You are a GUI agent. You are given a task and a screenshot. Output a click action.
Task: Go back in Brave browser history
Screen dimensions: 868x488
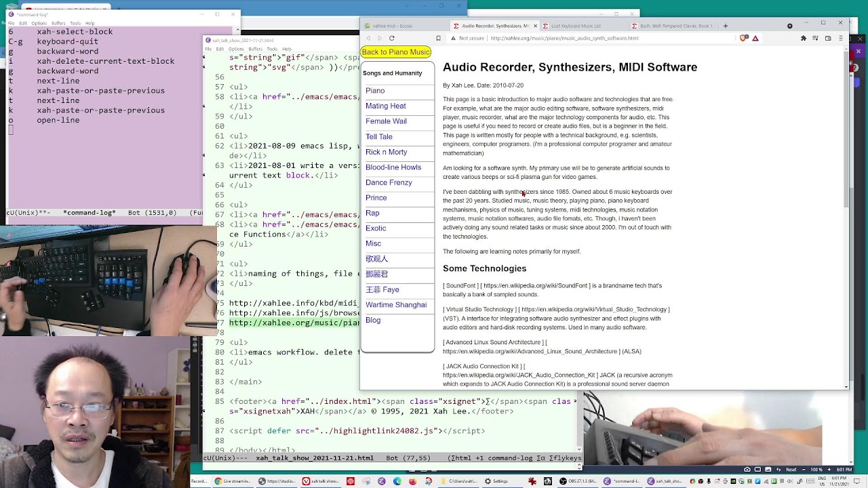pos(368,38)
